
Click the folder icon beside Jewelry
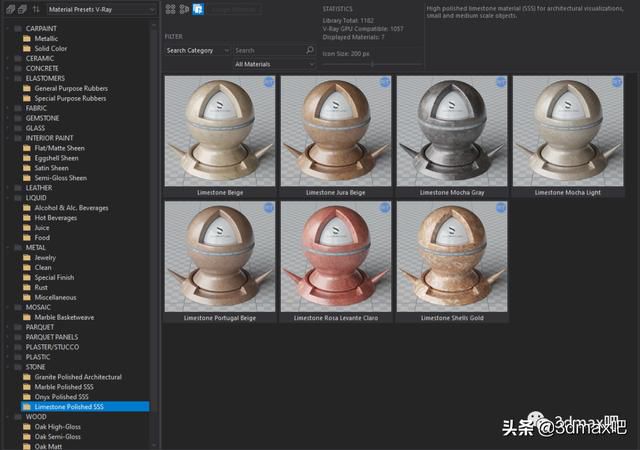point(27,257)
